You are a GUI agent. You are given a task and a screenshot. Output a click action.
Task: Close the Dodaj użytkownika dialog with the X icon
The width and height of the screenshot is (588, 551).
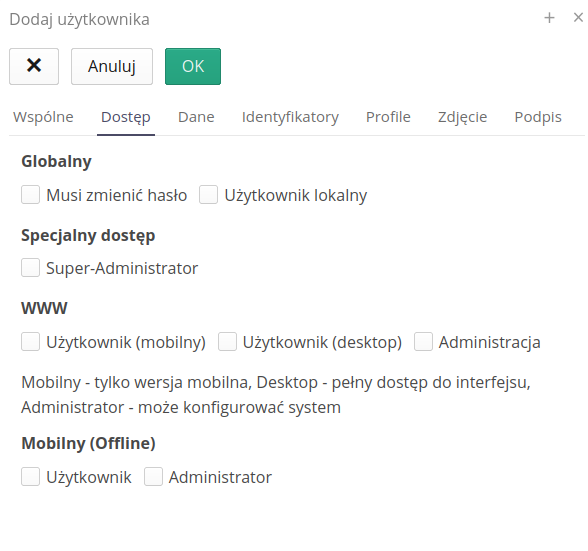(578, 17)
